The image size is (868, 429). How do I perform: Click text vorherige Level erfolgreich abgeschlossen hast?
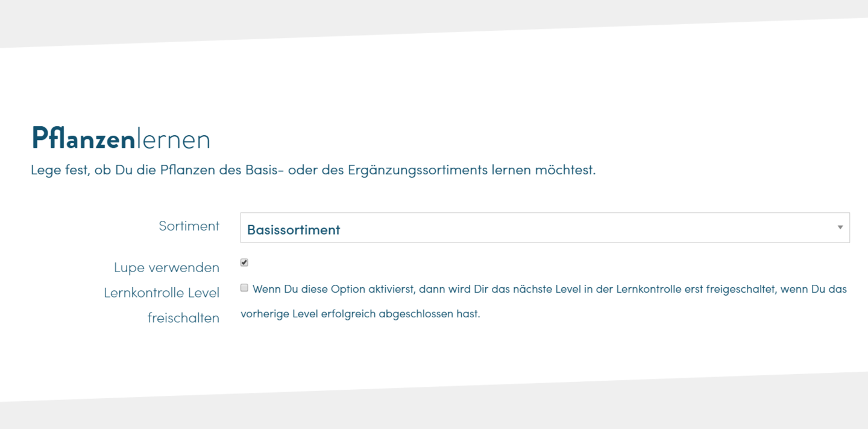point(360,314)
